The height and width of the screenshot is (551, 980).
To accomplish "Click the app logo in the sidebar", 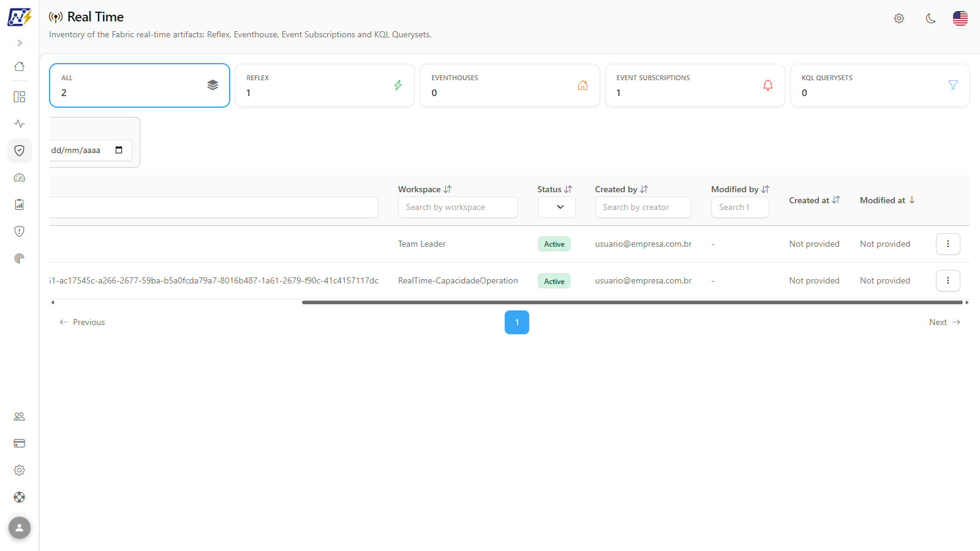I will point(20,17).
